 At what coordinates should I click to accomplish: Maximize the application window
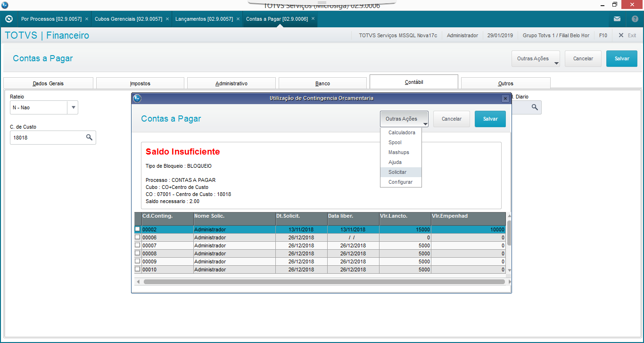pos(614,5)
